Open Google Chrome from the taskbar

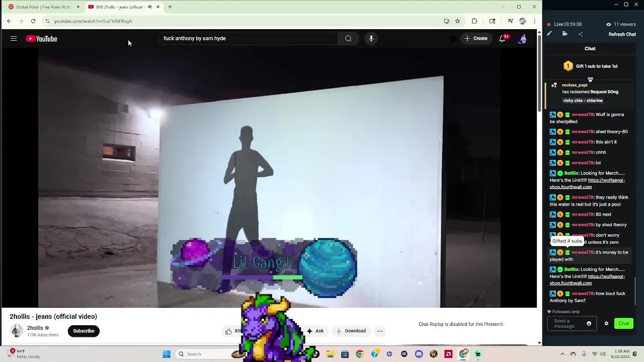[359, 354]
